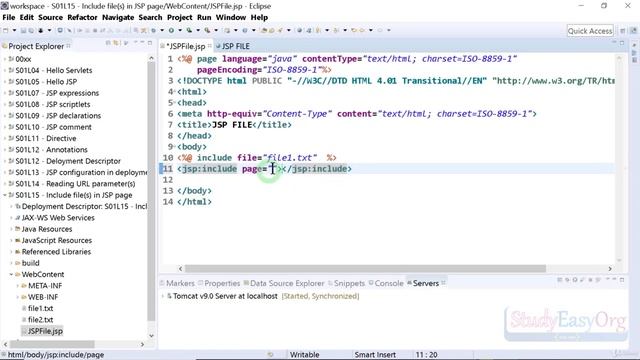
Task: Open the Source menu
Action: 51,18
